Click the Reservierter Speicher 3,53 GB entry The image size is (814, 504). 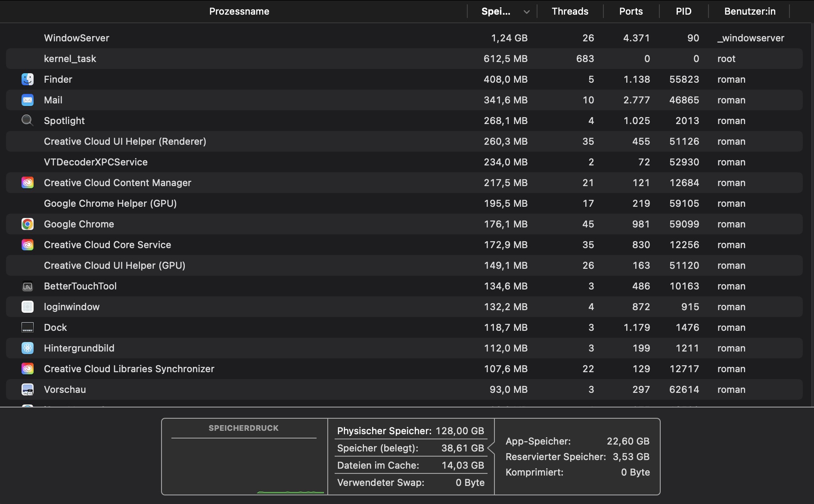[x=577, y=457]
